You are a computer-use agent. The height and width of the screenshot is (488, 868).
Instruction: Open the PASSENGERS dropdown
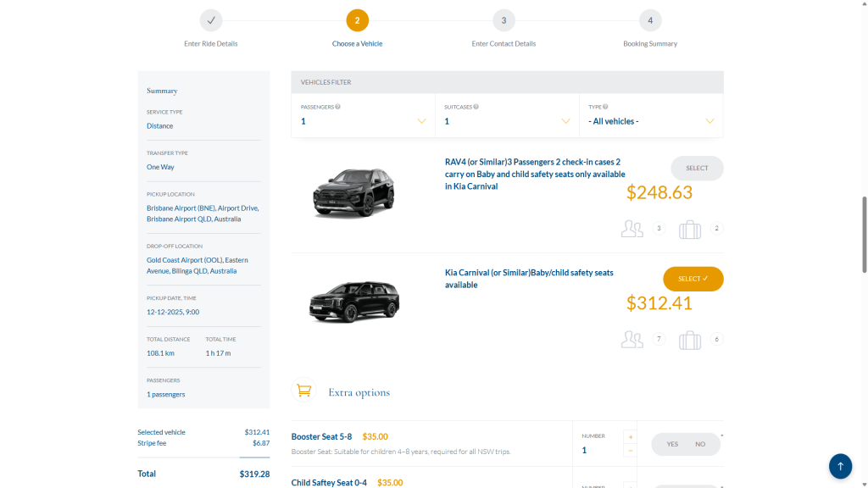[421, 121]
